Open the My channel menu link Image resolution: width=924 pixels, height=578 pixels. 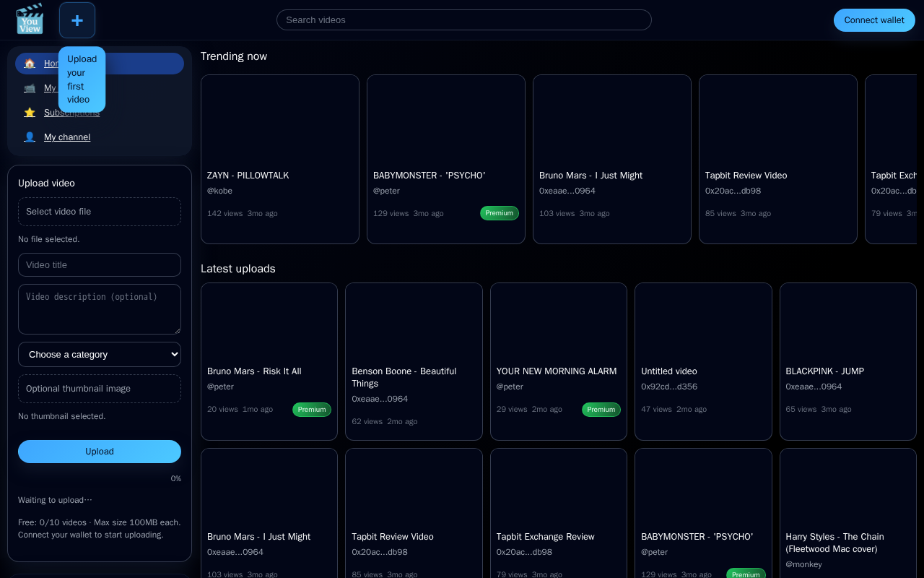67,137
